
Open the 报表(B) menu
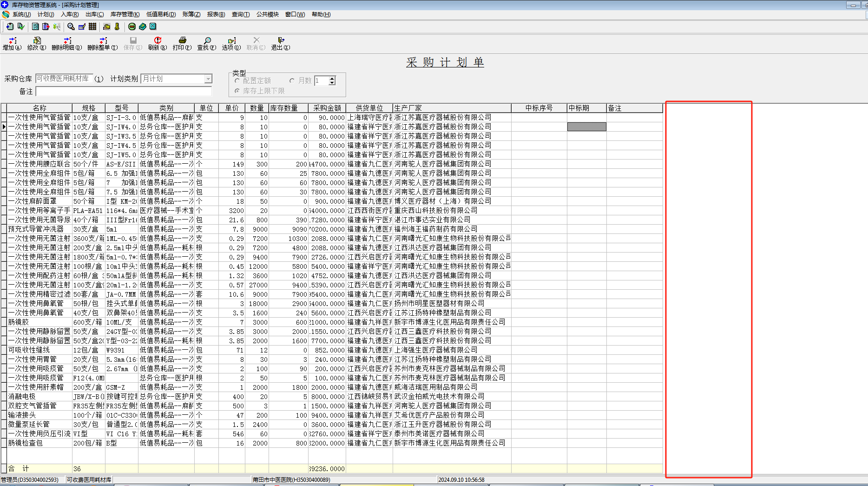216,14
